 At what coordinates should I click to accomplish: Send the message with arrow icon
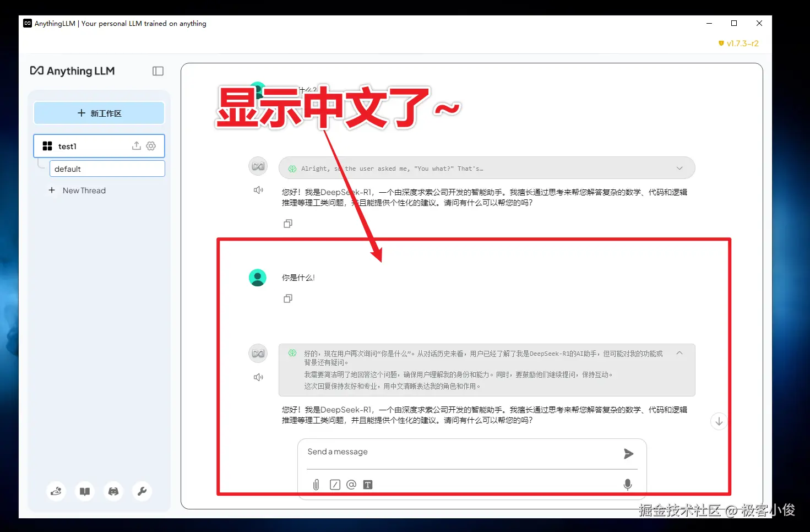tap(628, 454)
